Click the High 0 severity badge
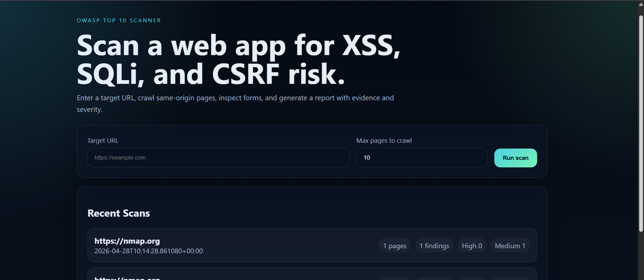The image size is (644, 280). (x=472, y=245)
